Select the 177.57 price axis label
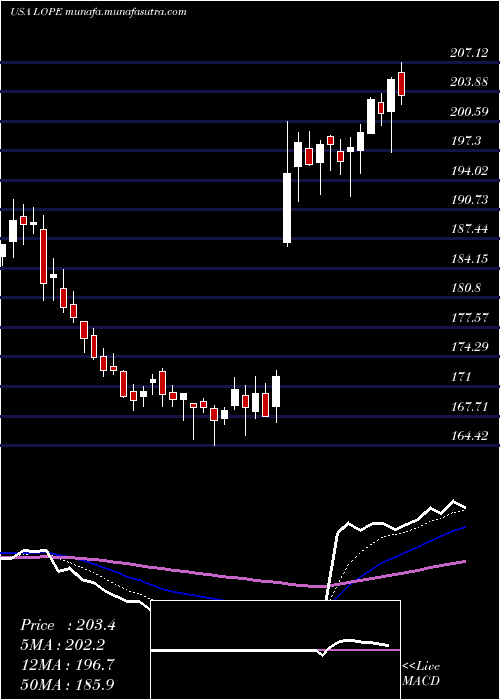This screenshot has height=700, width=500. click(x=470, y=317)
